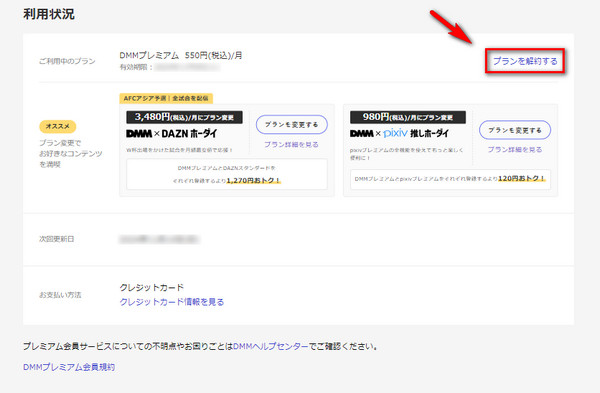Click the お支払い方法 label
The width and height of the screenshot is (600, 393).
[60, 295]
